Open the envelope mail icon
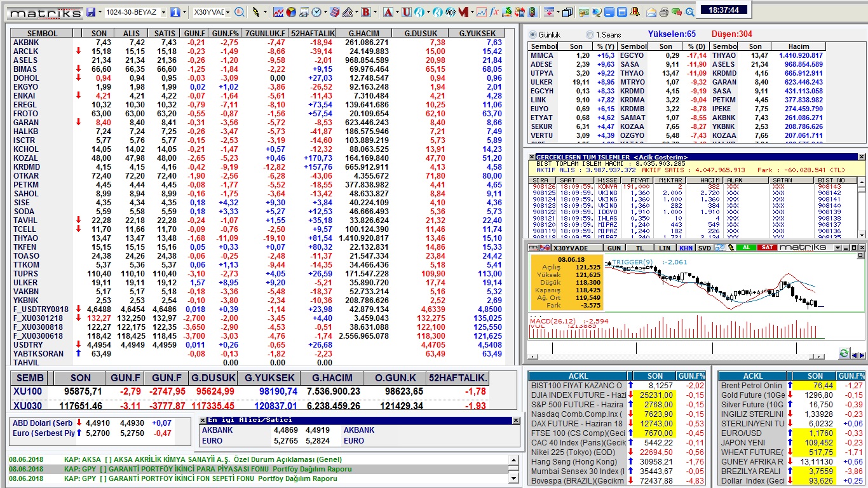This screenshot has height=488, width=868. pyautogui.click(x=651, y=12)
